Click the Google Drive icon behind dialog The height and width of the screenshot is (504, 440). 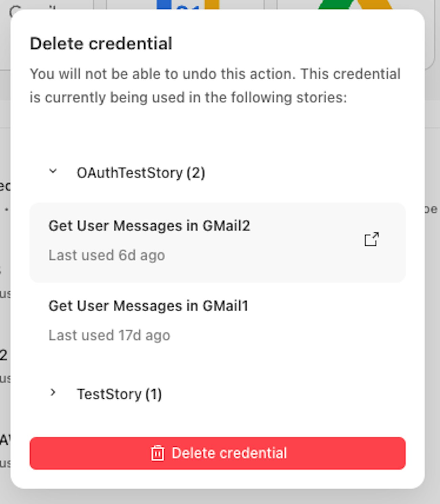click(355, 5)
